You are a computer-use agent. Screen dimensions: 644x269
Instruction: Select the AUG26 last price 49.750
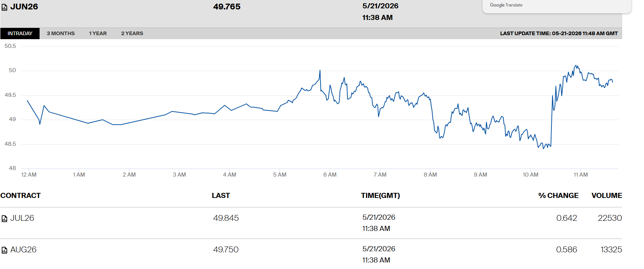tap(226, 249)
